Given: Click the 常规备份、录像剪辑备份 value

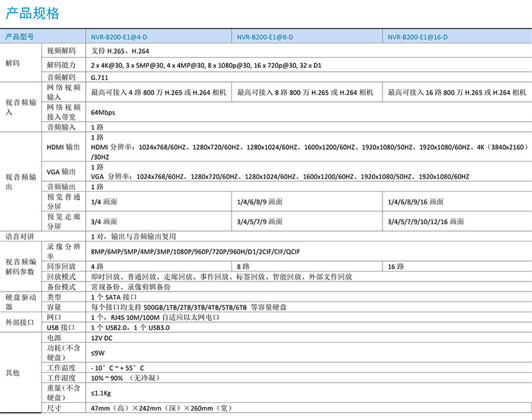Looking at the screenshot, I should pos(130,287).
